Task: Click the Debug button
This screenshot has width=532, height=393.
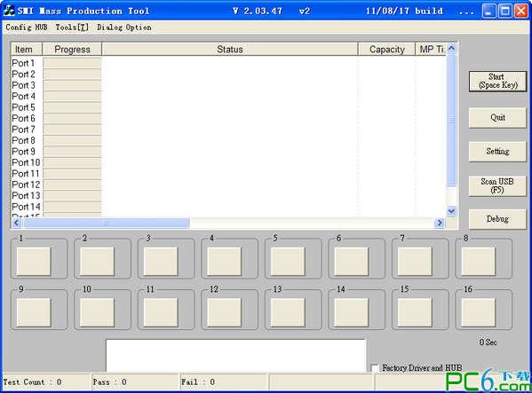Action: 497,219
